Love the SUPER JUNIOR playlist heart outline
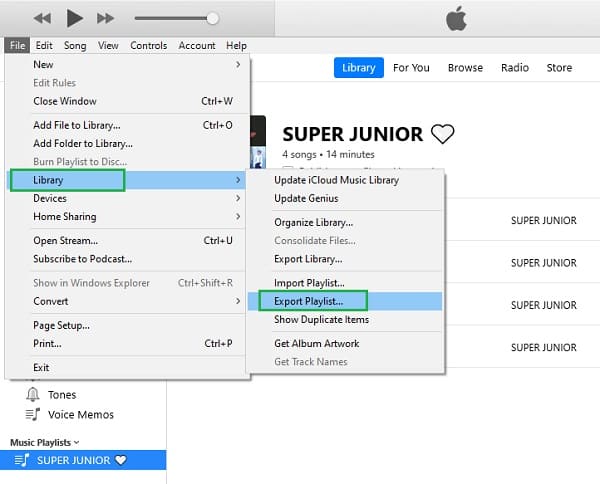The width and height of the screenshot is (600, 484). tap(442, 134)
